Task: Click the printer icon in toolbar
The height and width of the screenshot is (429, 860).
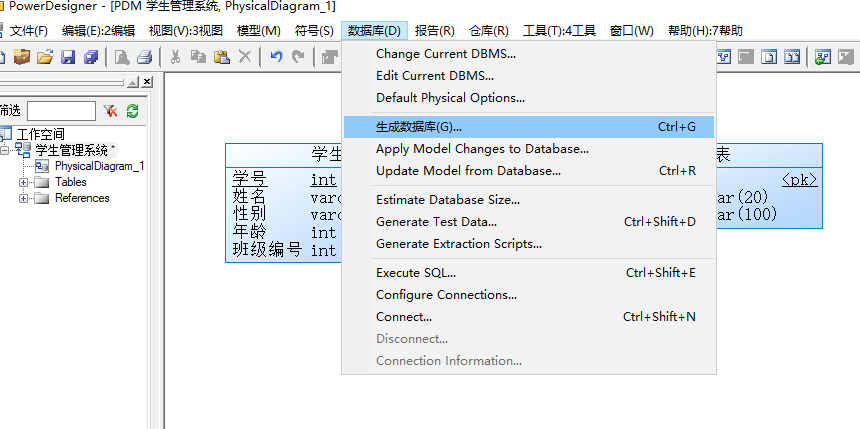Action: 144,57
